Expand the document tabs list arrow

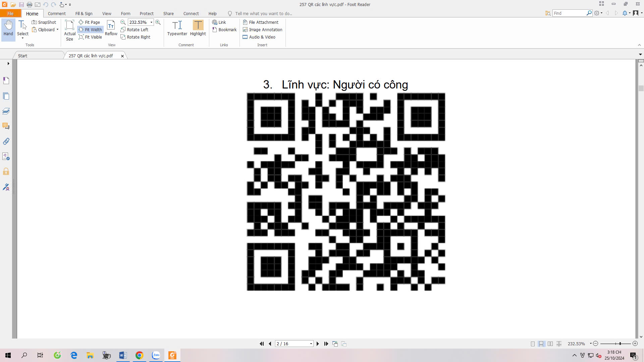coord(640,54)
